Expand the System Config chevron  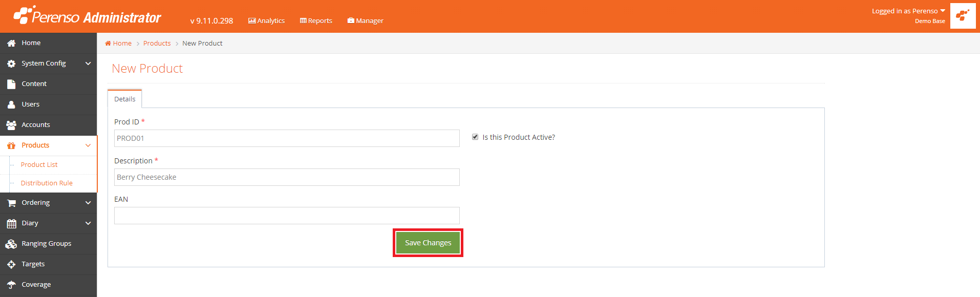[88, 63]
